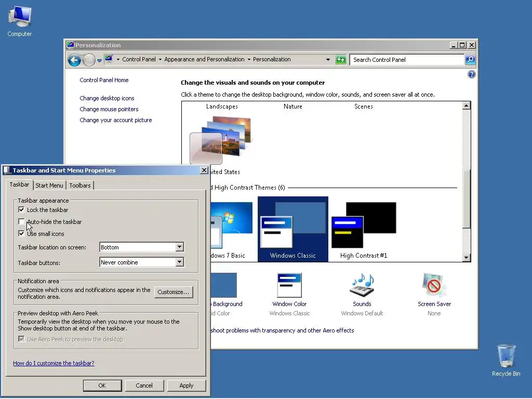The width and height of the screenshot is (532, 399).
Task: Open Change mouse pointers link
Action: click(109, 109)
